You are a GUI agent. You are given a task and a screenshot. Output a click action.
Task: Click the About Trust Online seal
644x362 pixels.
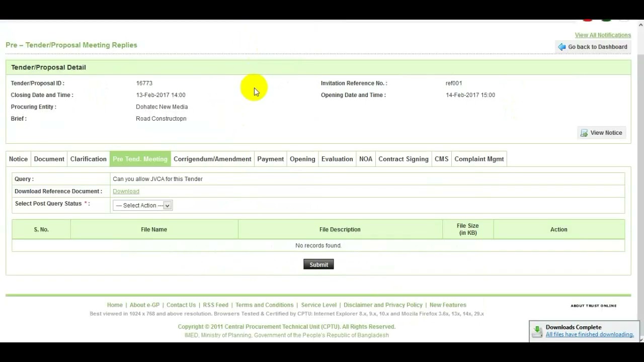point(594,306)
